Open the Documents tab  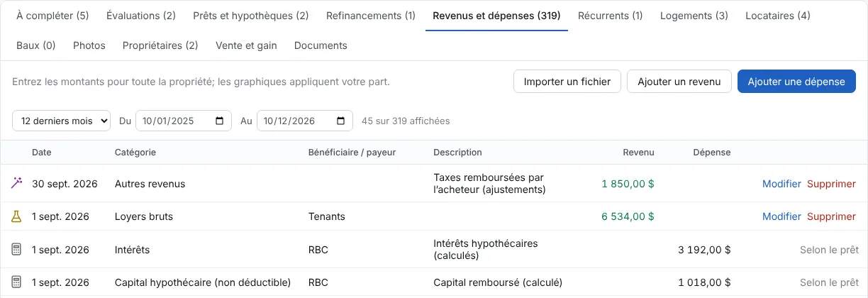point(321,45)
